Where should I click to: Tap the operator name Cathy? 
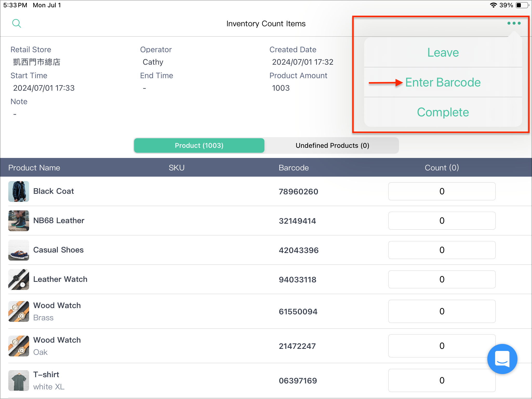click(x=153, y=62)
